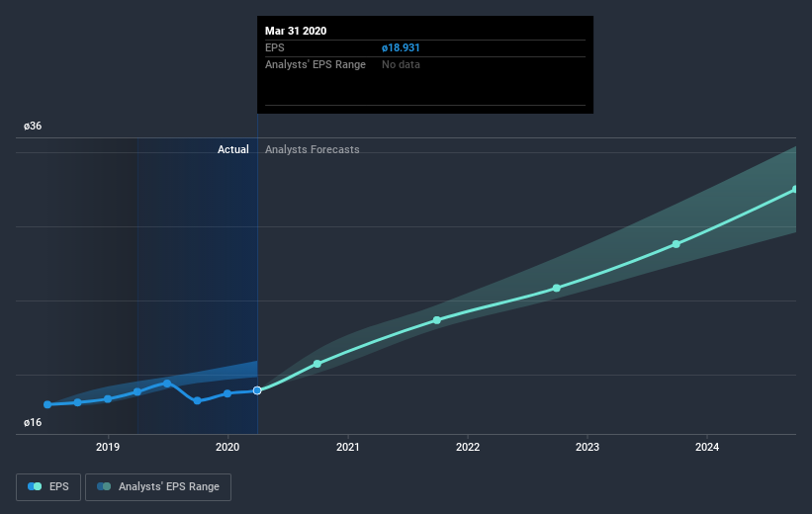
Task: Select the forecast data point before 2022
Action: tap(437, 320)
